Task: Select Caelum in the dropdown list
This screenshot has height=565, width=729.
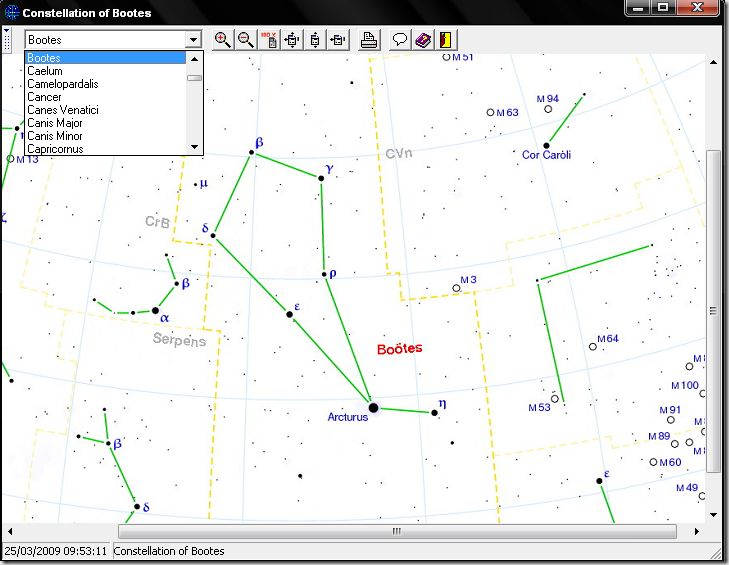Action: [x=106, y=71]
